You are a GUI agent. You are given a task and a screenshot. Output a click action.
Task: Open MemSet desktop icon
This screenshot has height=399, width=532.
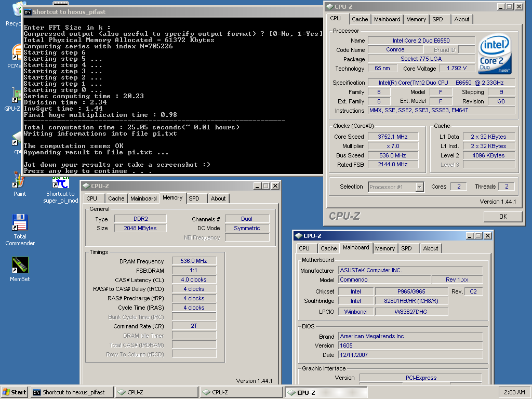tap(20, 269)
